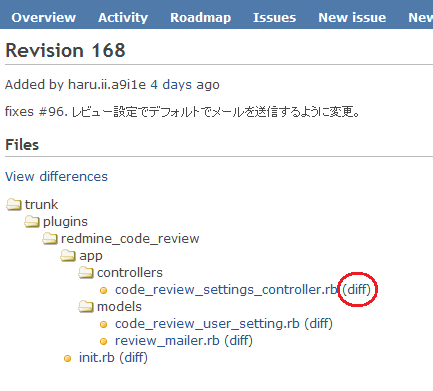Show diff for review_mailer.rb

click(x=238, y=340)
